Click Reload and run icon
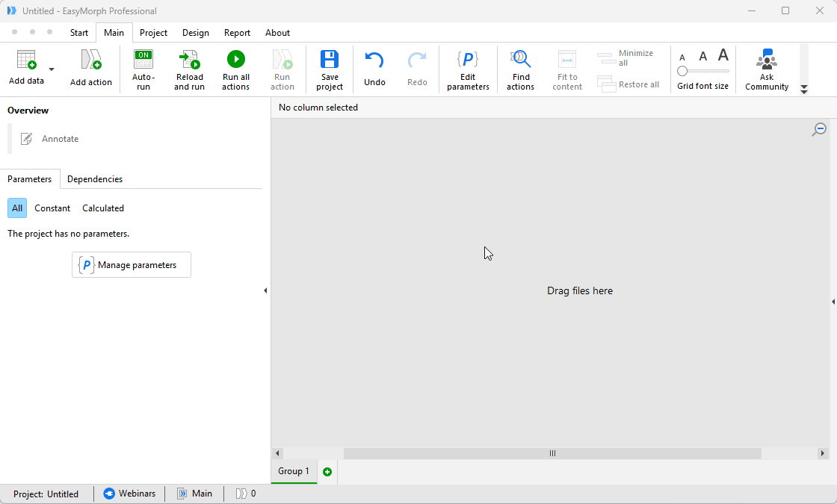The height and width of the screenshot is (504, 837). [189, 60]
